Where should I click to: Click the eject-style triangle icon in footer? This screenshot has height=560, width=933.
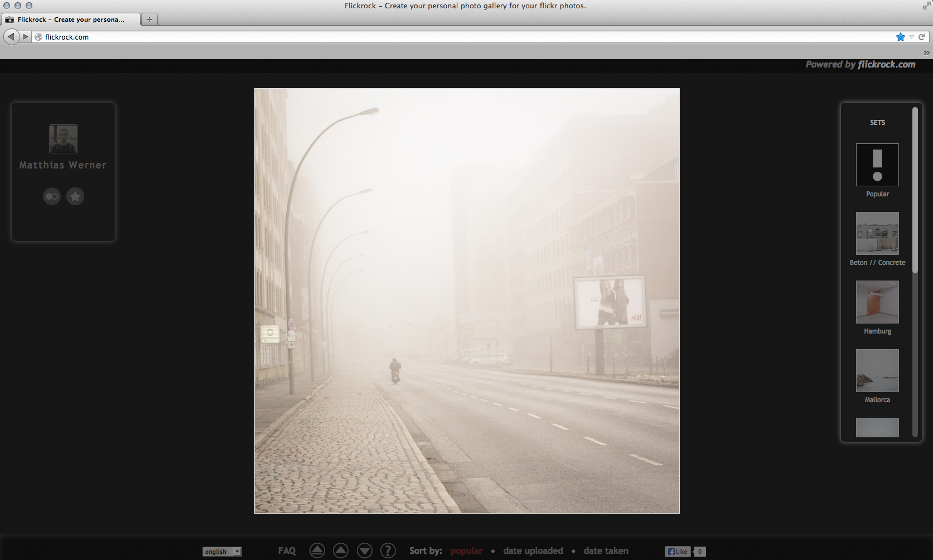pos(317,551)
